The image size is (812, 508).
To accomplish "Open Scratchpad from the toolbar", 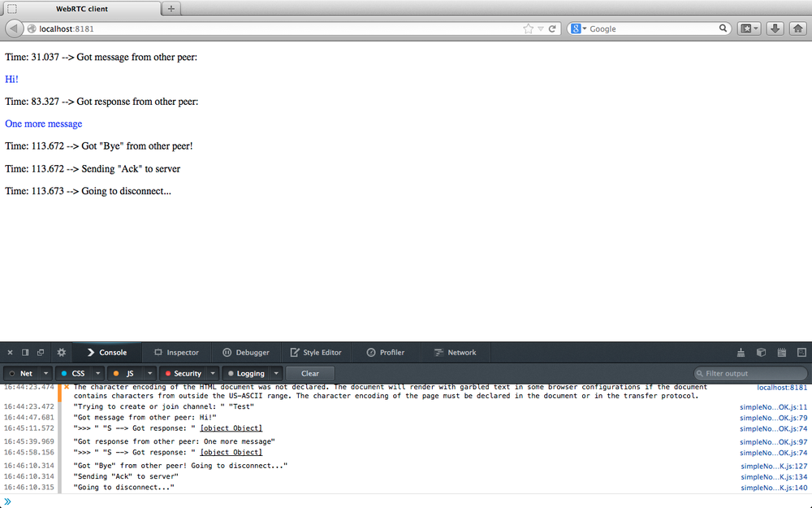I will [x=781, y=352].
